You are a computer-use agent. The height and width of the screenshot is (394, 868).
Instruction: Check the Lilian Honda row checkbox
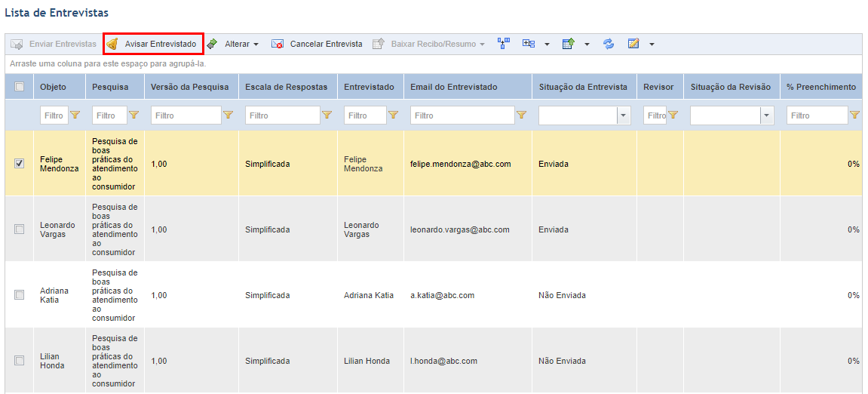[x=20, y=361]
